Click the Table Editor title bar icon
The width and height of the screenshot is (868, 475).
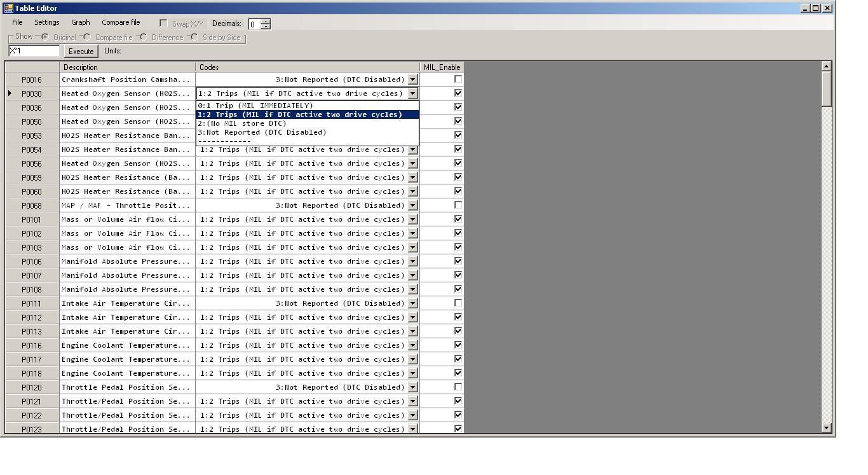(8, 8)
